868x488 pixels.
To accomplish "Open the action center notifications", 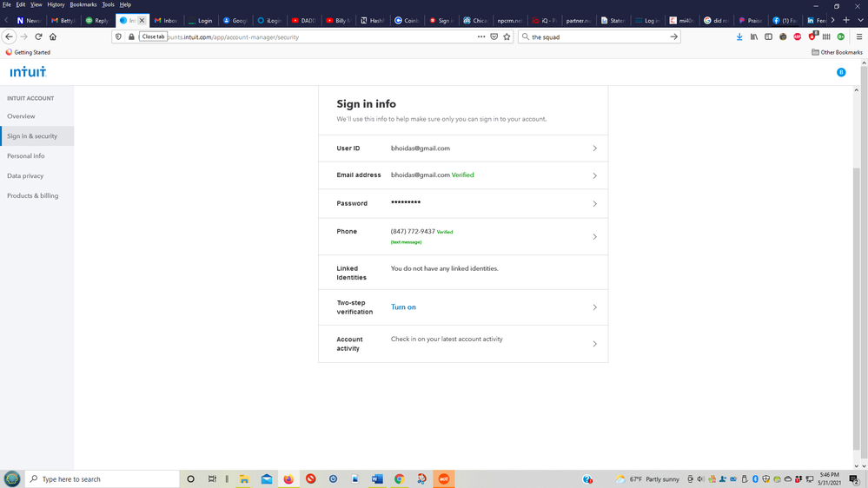I will pos(855,479).
